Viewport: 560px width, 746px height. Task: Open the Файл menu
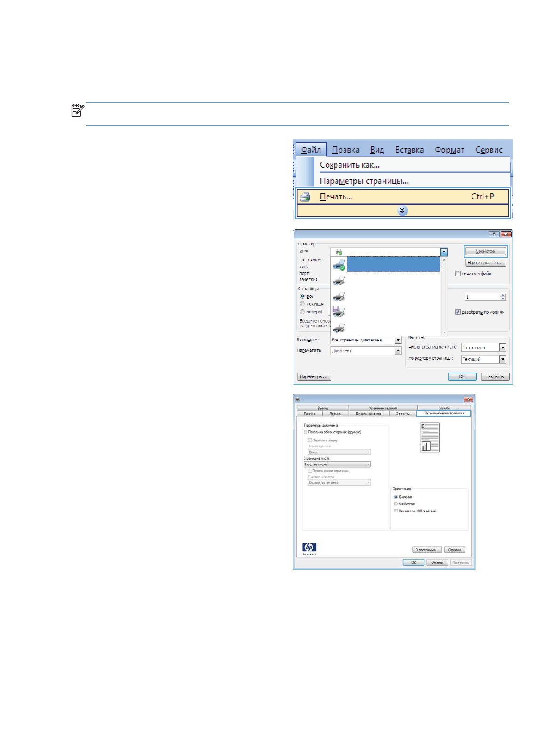[311, 150]
